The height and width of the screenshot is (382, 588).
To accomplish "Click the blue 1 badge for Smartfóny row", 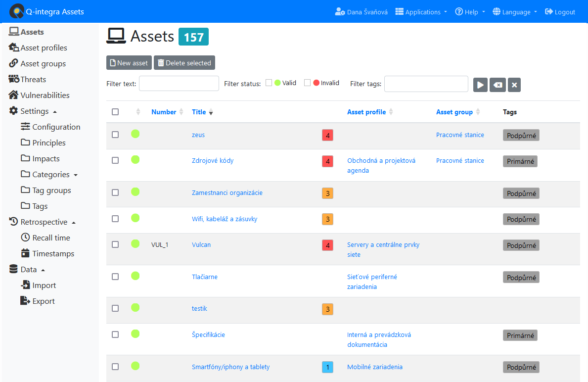I will tap(328, 367).
